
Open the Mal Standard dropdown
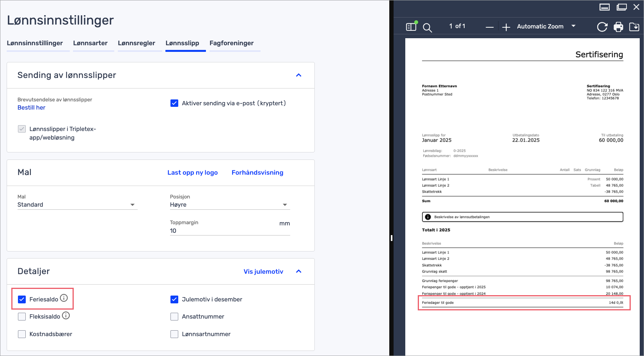coord(77,205)
